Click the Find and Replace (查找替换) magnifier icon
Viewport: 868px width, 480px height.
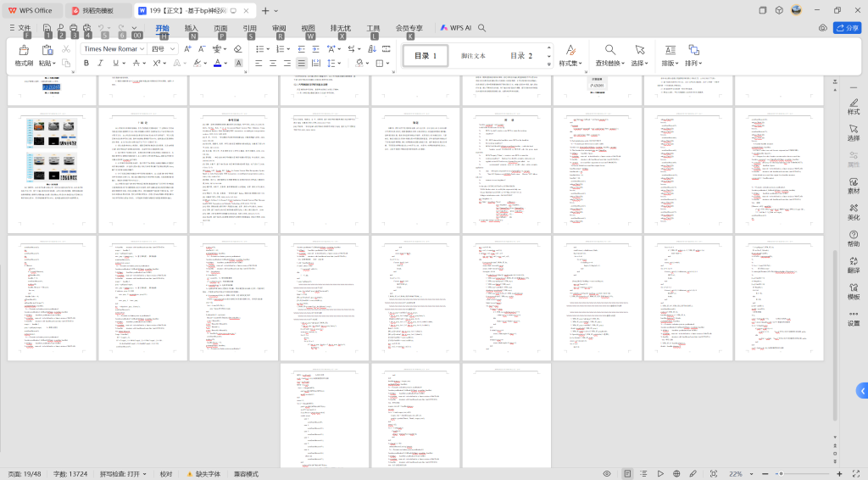point(609,51)
